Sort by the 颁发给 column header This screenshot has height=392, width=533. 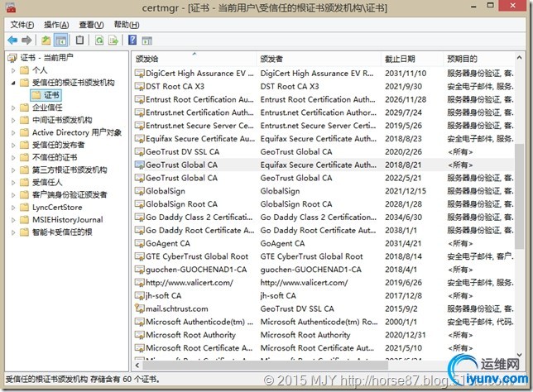194,59
